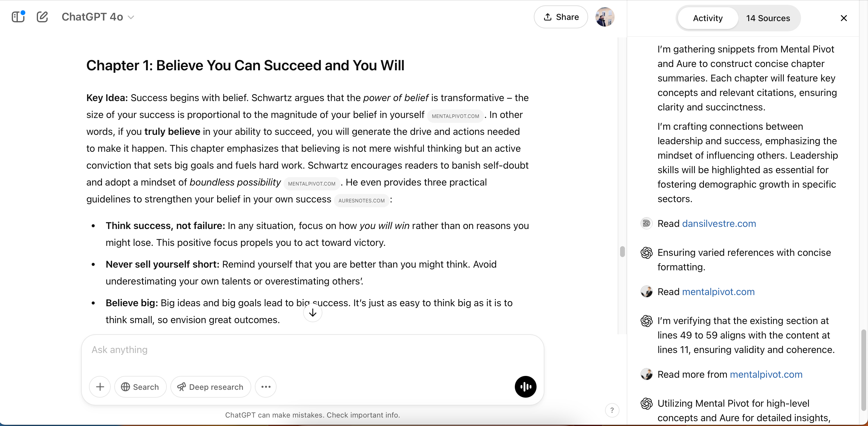Click the chat area vertical scrollbar
Image resolution: width=868 pixels, height=426 pixels.
coord(622,251)
